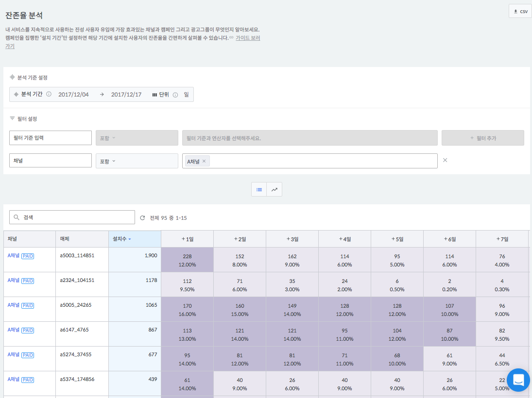Click the filter value input containing A채널 tag
Viewport: 532px width, 398px height.
[310, 161]
